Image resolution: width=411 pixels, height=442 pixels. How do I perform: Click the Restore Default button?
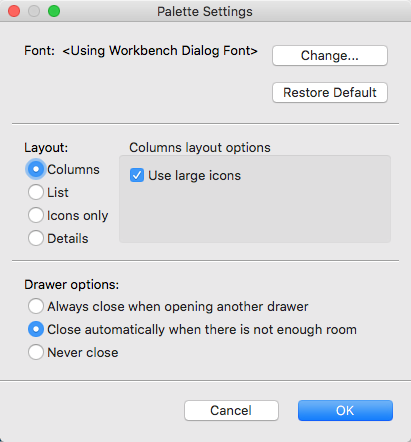click(330, 92)
